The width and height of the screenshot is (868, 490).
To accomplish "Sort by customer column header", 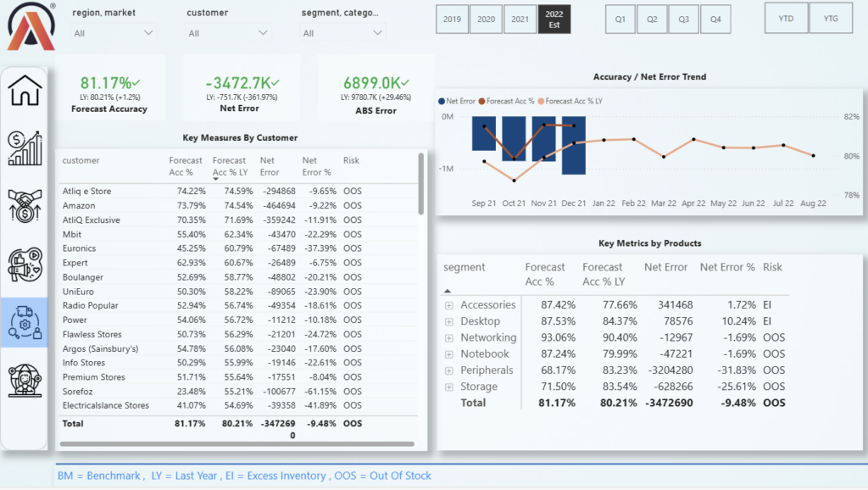I will tap(81, 160).
